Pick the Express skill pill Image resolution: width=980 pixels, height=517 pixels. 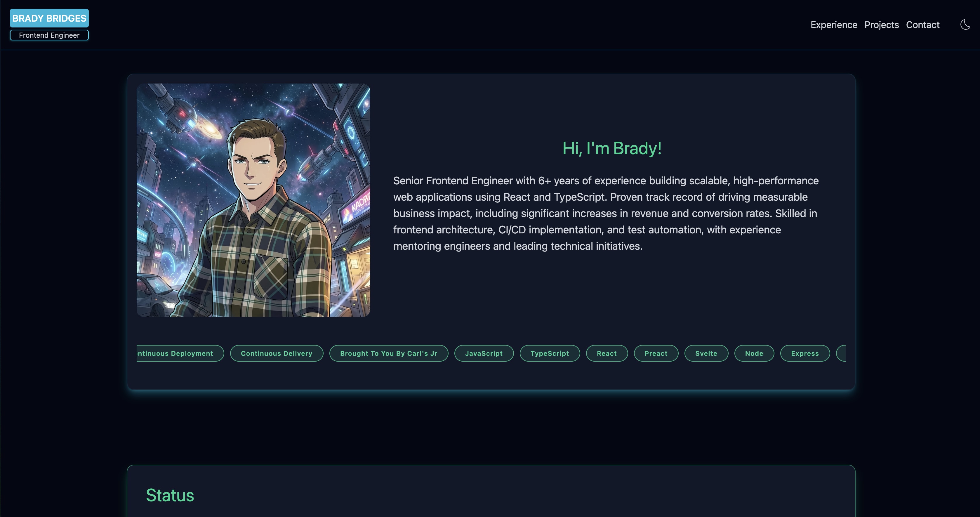[805, 353]
